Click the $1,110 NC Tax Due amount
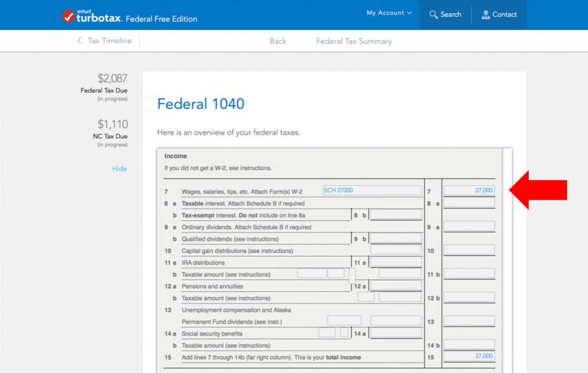 tap(112, 124)
